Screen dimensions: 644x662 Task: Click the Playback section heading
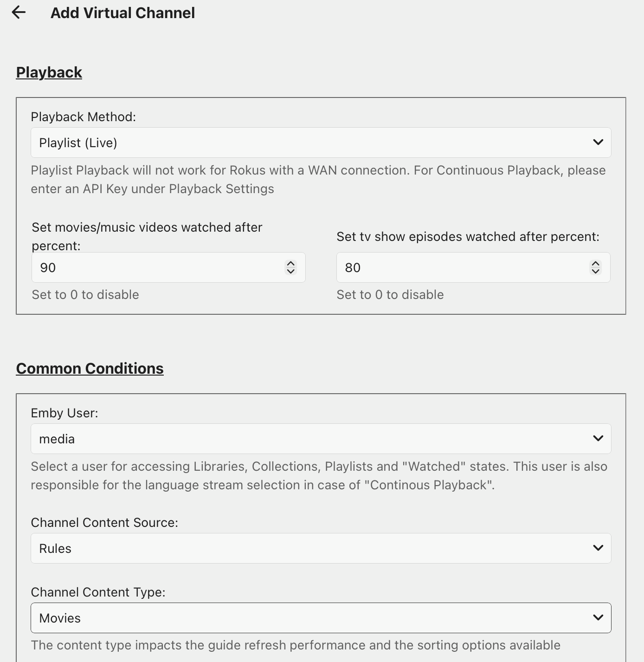tap(49, 72)
